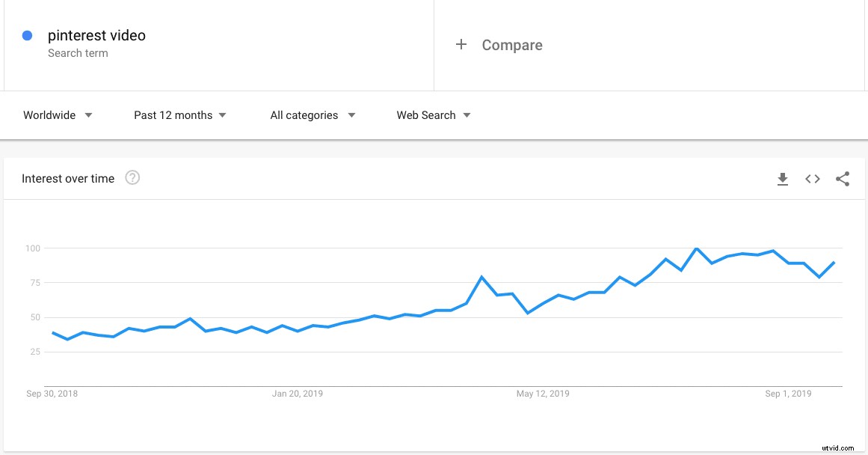Click the help question mark beside Interest over time
The height and width of the screenshot is (455, 868).
(x=132, y=177)
